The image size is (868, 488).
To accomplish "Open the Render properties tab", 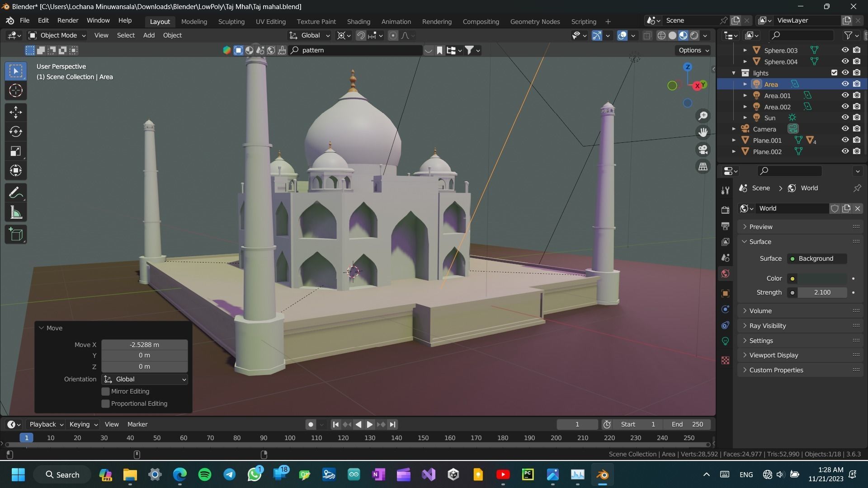I will pos(726,210).
